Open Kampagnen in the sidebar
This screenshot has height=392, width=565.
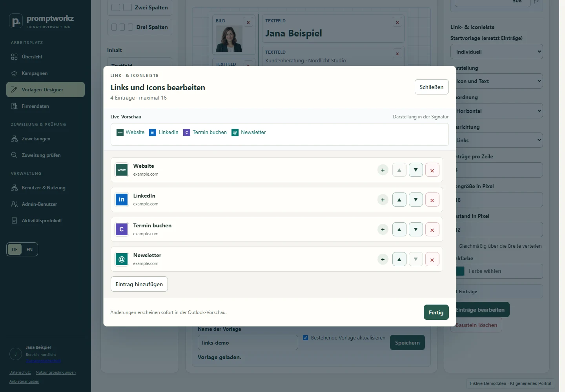(46, 73)
